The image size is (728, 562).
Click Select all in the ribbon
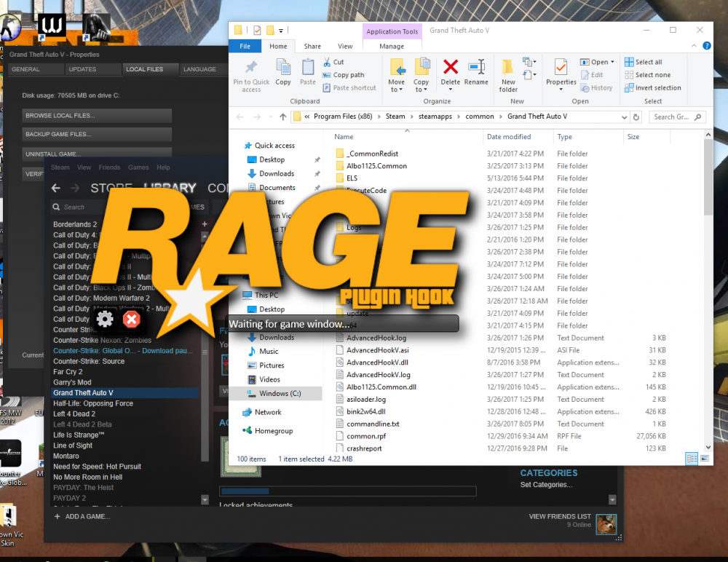click(644, 62)
